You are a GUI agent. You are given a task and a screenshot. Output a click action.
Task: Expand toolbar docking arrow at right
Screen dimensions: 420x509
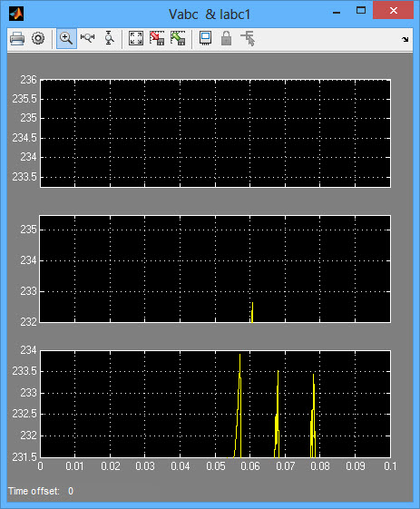[x=405, y=40]
